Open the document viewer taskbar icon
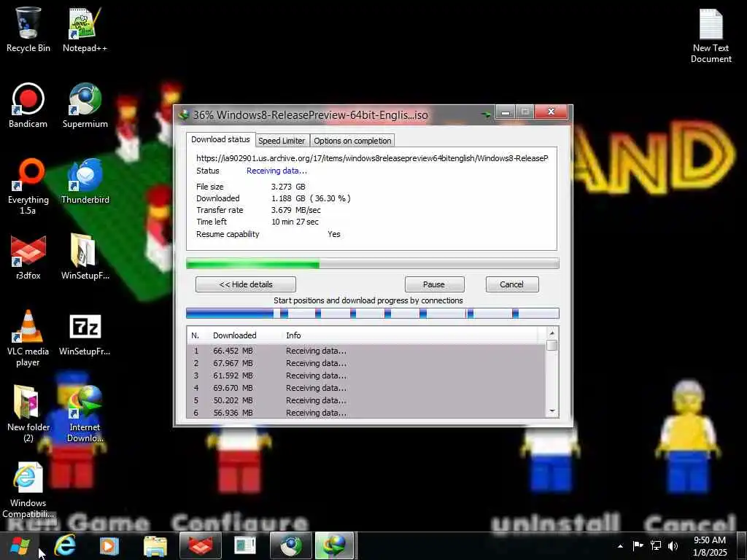 pyautogui.click(x=245, y=545)
